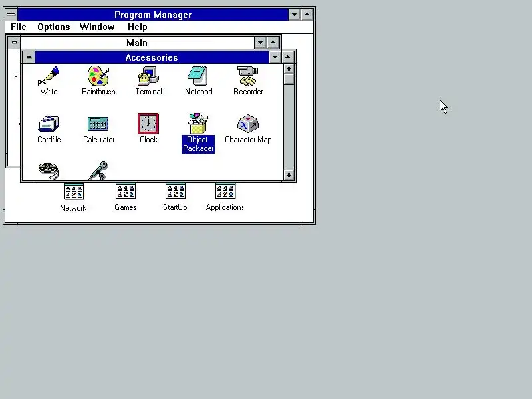Maximize the Main group window
The height and width of the screenshot is (399, 532).
[x=273, y=43]
